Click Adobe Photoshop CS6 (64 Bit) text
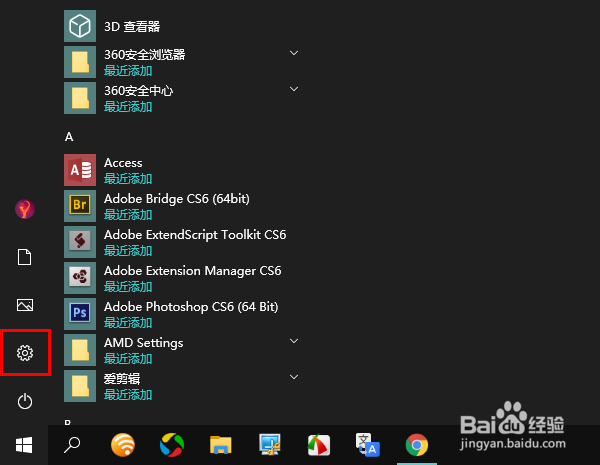The image size is (600, 465). (x=191, y=307)
